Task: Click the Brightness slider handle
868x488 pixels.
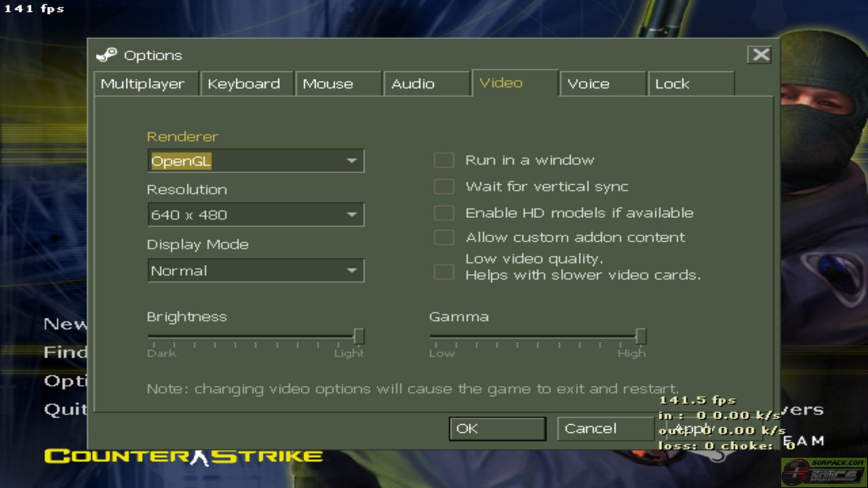Action: 359,336
